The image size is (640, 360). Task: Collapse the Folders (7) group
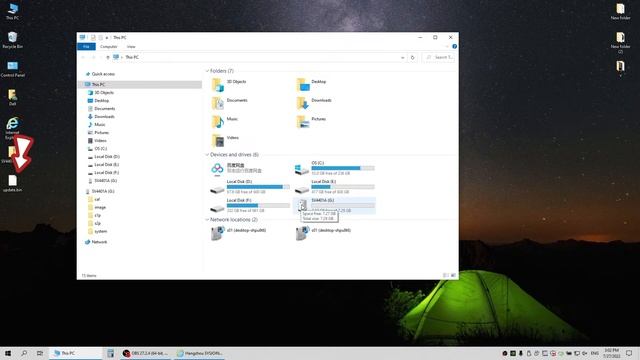point(207,71)
